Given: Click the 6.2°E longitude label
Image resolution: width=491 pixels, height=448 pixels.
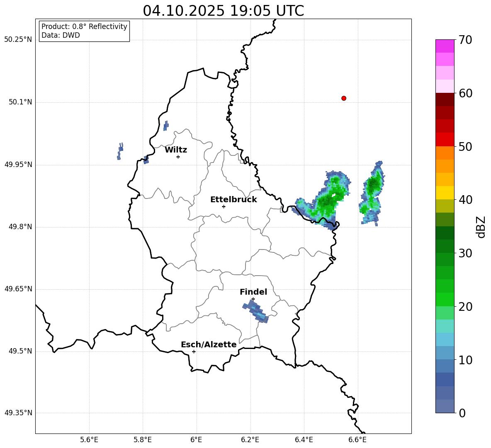Looking at the screenshot, I should [x=250, y=440].
